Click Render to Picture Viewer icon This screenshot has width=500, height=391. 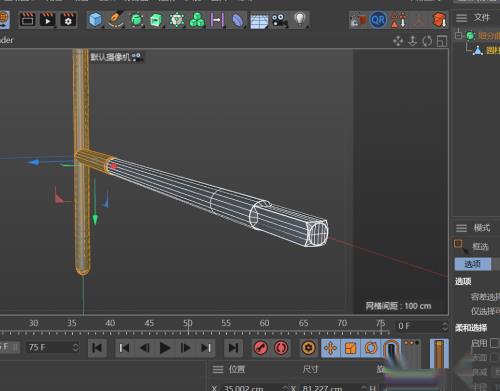coord(48,20)
